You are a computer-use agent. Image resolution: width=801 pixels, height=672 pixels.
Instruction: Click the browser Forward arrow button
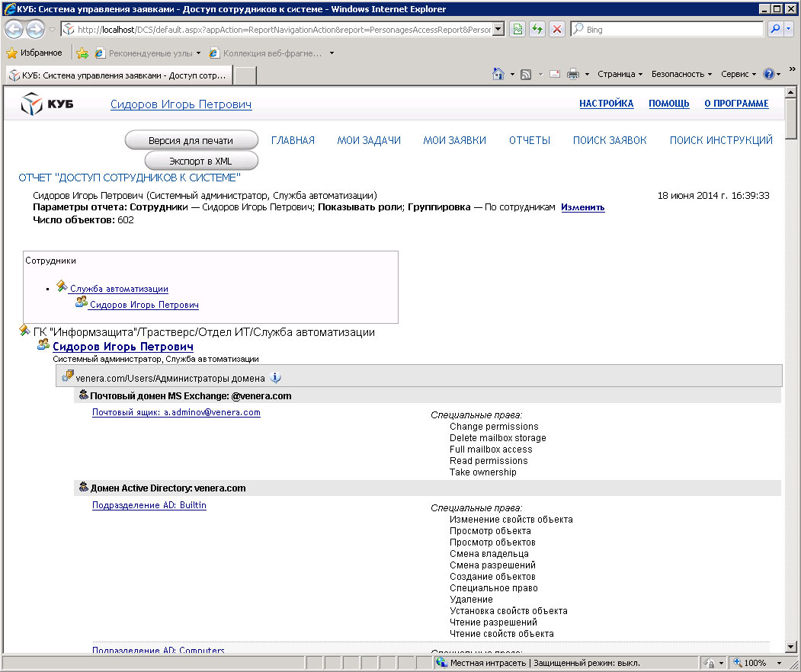[35, 29]
